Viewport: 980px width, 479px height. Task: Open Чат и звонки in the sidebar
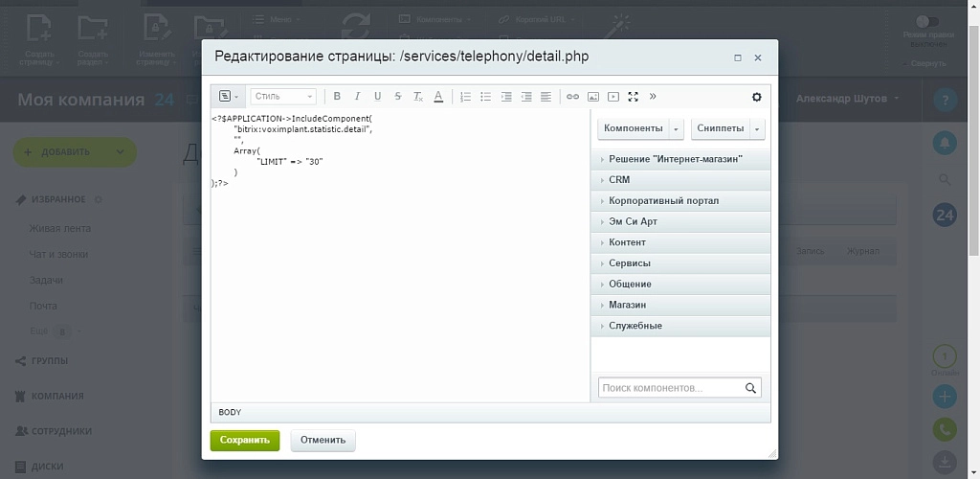(x=58, y=255)
